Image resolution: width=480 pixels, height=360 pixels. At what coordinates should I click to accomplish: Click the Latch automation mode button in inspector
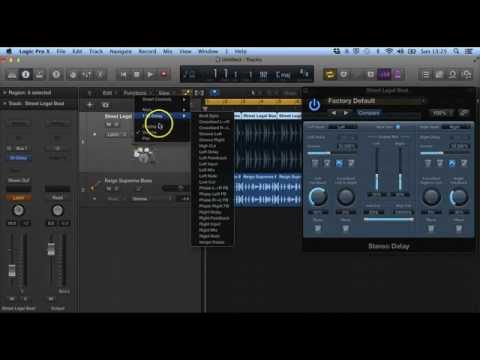pos(19,198)
